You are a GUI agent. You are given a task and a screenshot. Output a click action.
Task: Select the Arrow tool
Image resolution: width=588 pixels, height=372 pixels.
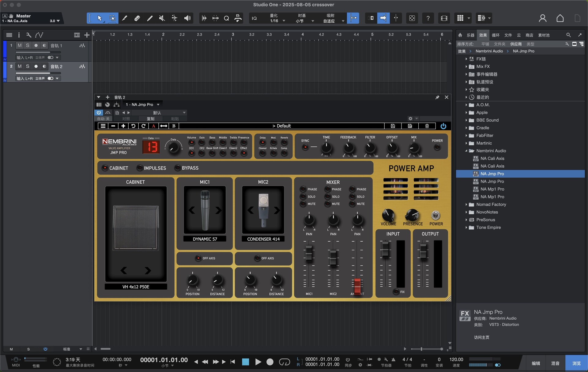[x=100, y=18]
